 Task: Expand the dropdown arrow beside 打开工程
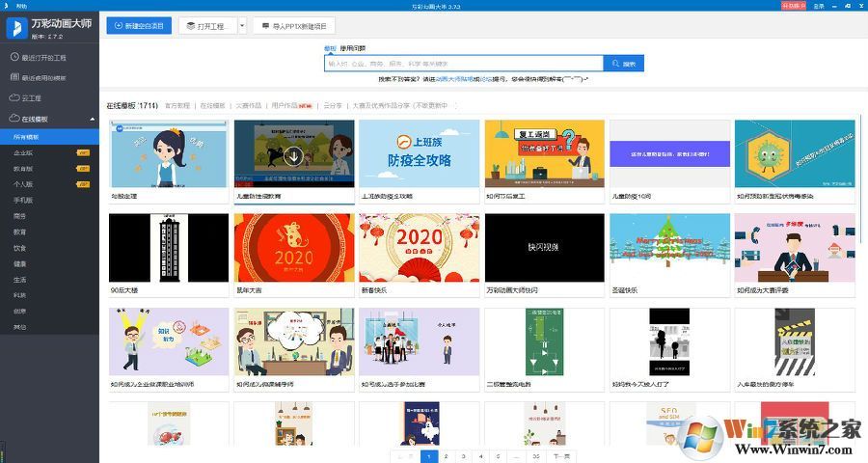point(242,26)
